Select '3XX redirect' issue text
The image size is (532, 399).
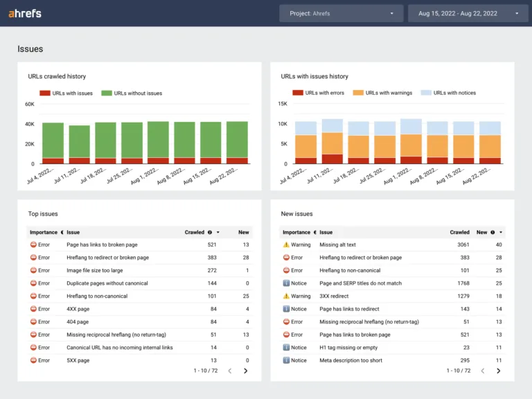pyautogui.click(x=334, y=296)
